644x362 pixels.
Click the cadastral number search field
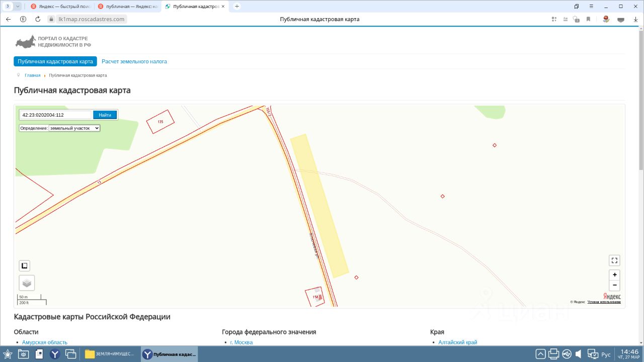click(x=55, y=115)
